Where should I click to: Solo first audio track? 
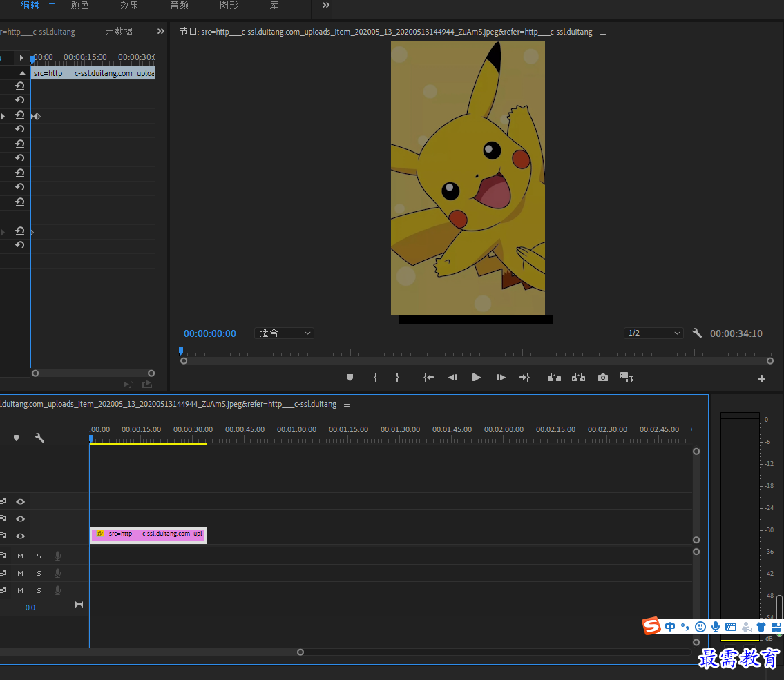(39, 556)
